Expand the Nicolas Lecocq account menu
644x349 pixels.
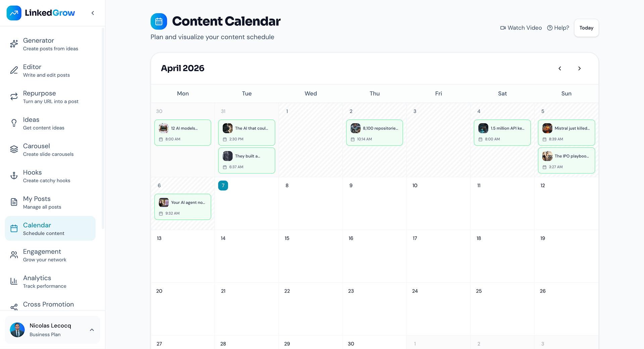(x=92, y=330)
